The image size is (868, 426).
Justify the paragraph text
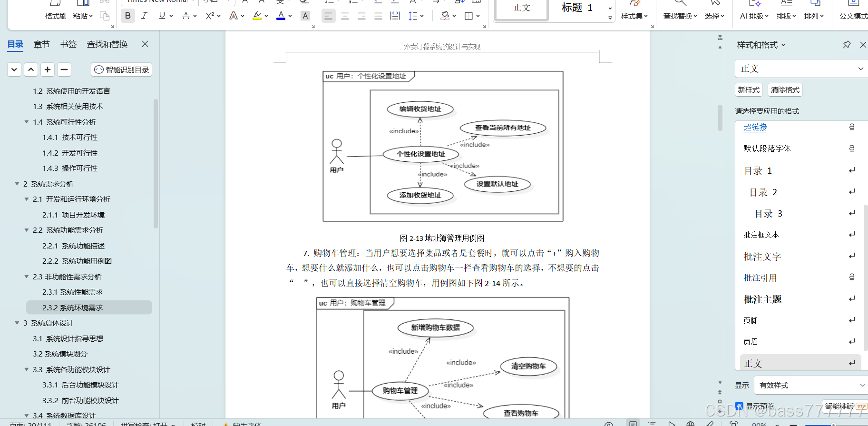coord(378,16)
